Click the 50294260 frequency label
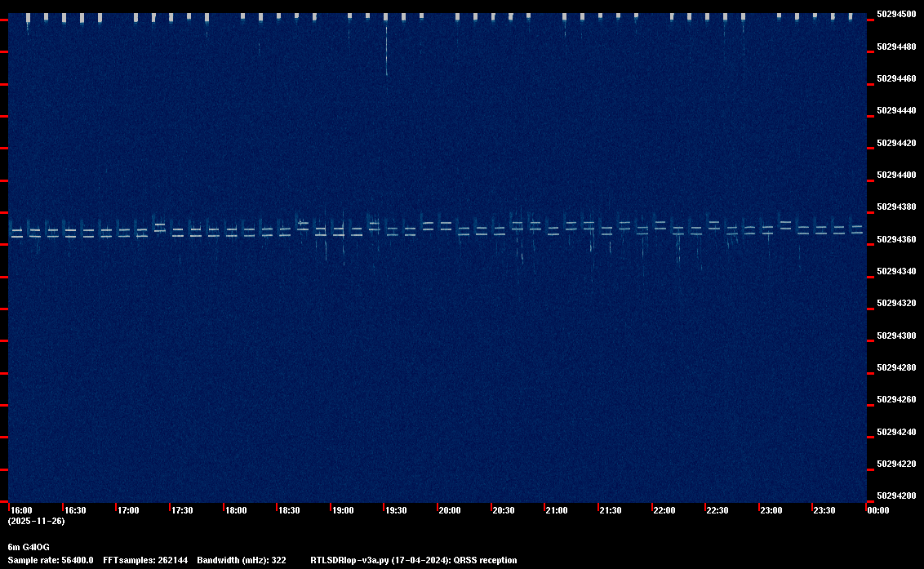924x569 pixels. click(x=896, y=399)
